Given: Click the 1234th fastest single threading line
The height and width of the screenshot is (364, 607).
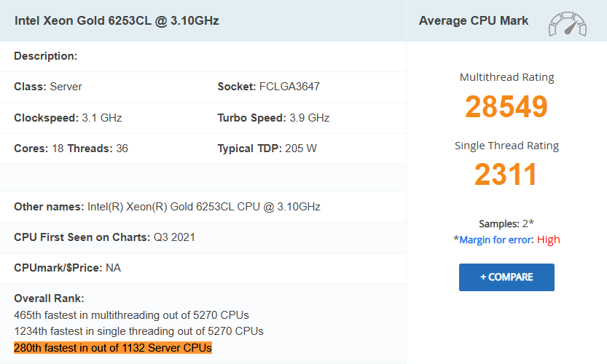Looking at the screenshot, I should point(138,331).
